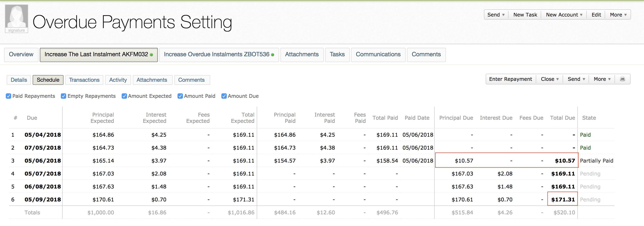Viewport: 644px width, 226px height.
Task: Open the Close dropdown menu
Action: [549, 79]
